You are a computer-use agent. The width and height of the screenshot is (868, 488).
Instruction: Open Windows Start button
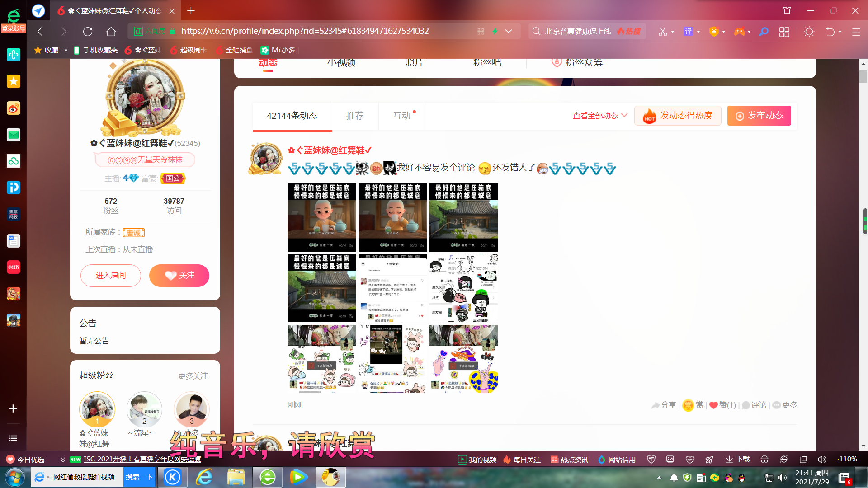point(14,477)
